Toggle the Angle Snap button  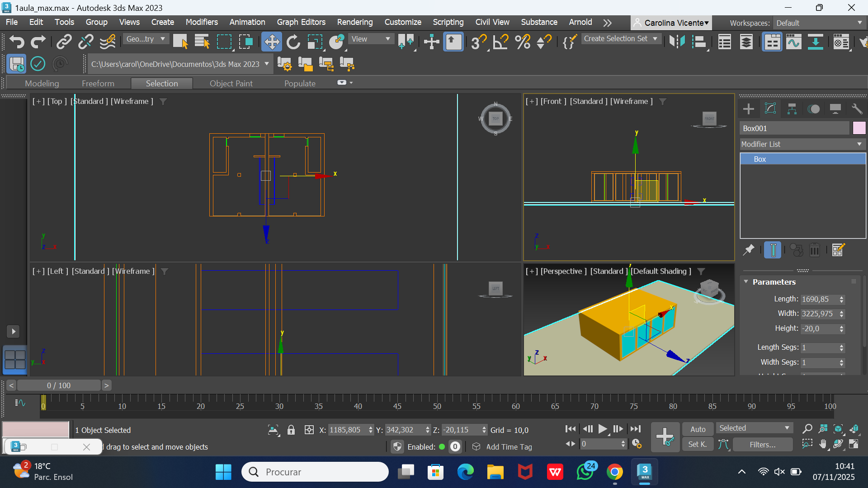500,42
